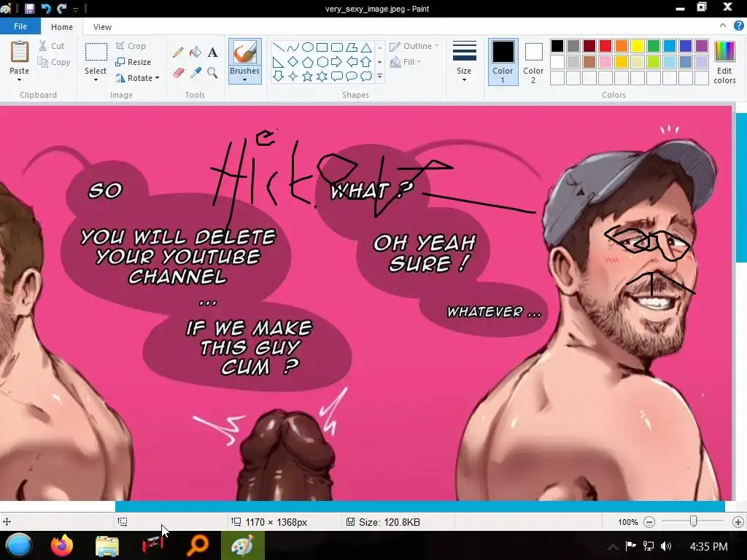
Task: Click the volume speaker icon in system tray
Action: [x=667, y=546]
